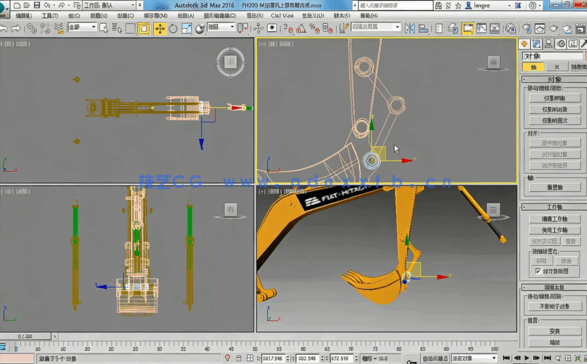Image resolution: width=587 pixels, height=364 pixels.
Task: Click the Don't Affect Children button
Action: [x=554, y=306]
